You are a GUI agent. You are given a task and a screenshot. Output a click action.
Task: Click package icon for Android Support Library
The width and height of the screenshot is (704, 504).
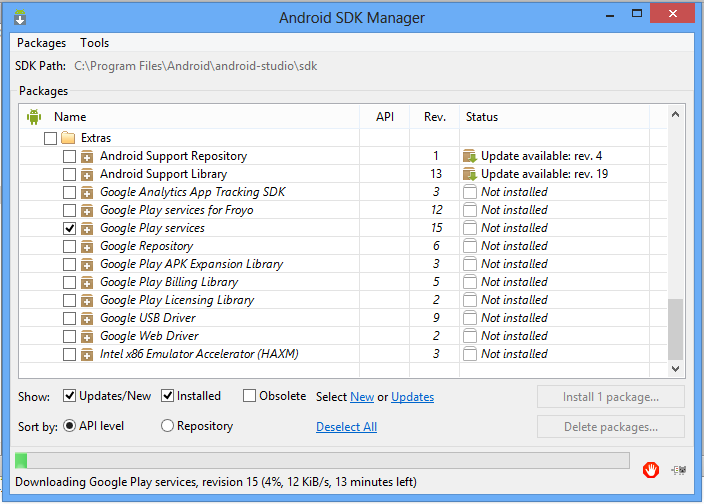coord(87,174)
